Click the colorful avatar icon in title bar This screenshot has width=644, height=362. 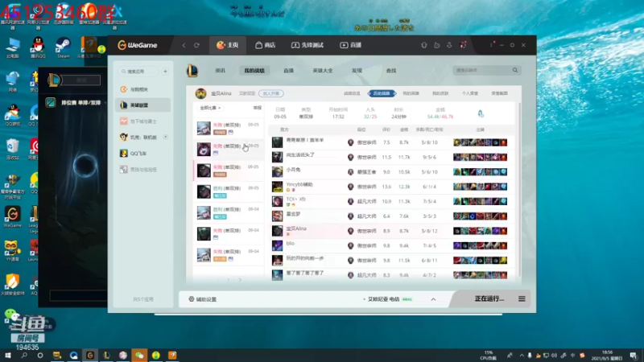(464, 45)
